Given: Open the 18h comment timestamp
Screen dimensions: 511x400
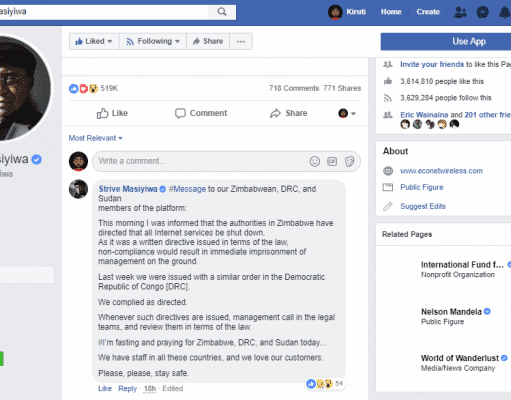Looking at the screenshot, I should pos(150,389).
